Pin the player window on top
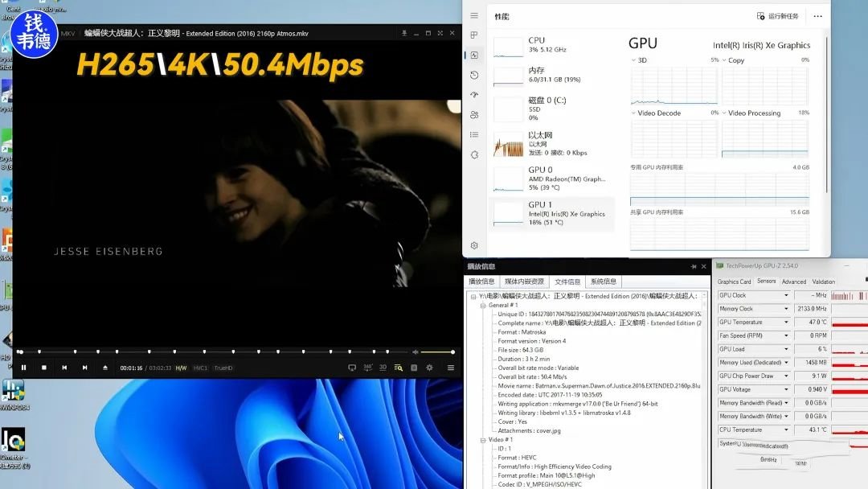Image resolution: width=868 pixels, height=489 pixels. click(404, 33)
